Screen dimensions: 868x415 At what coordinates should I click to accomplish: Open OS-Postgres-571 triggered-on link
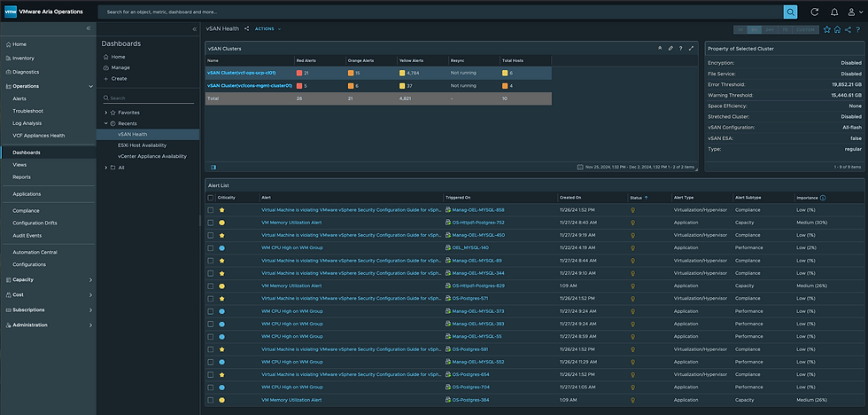470,299
